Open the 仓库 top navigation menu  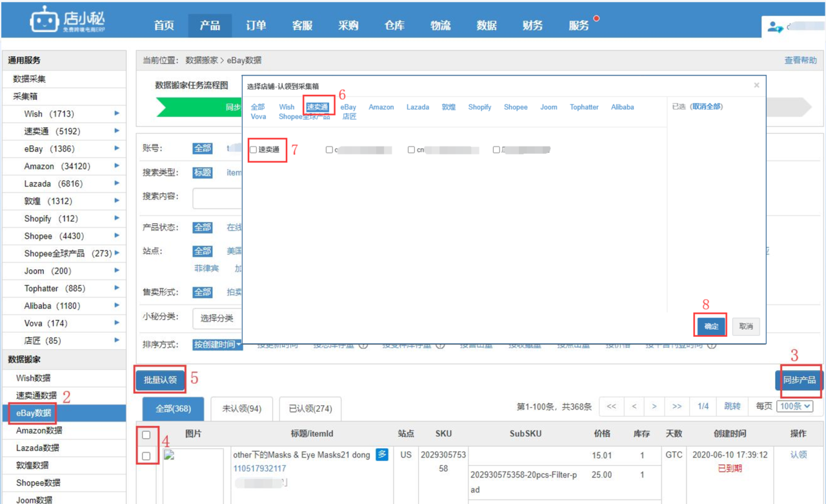(394, 25)
